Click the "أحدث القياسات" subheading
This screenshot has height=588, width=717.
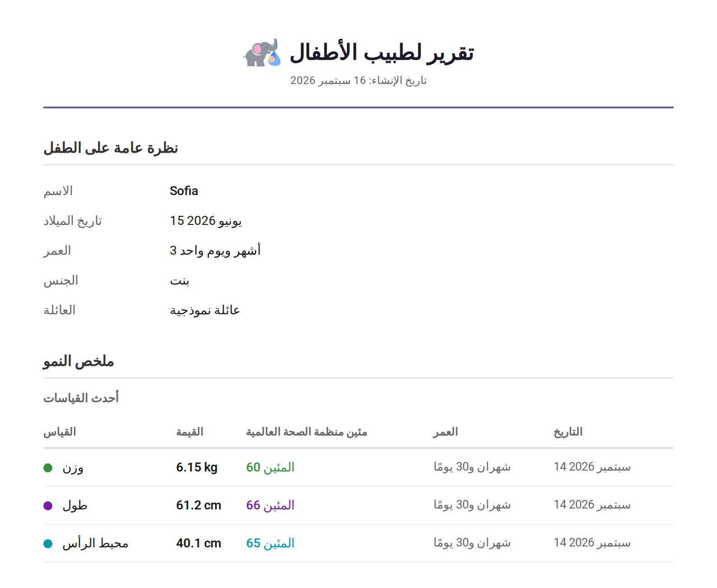(81, 398)
